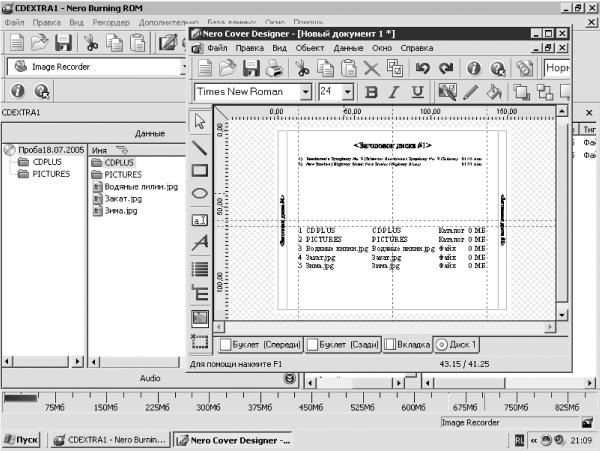The height and width of the screenshot is (451, 600).
Task: Choose the line drawing tool
Action: coord(199,148)
